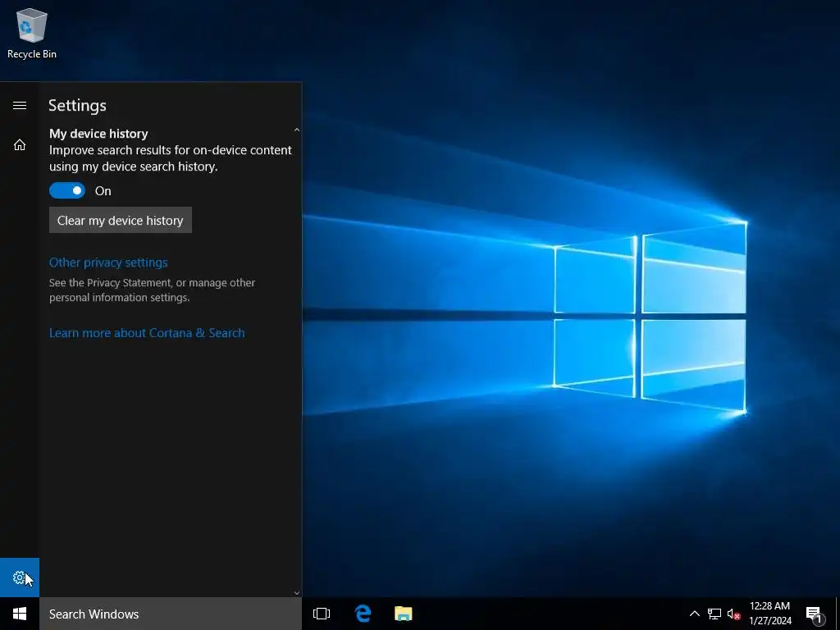Open the Windows Start button
The width and height of the screenshot is (840, 630).
pos(20,614)
